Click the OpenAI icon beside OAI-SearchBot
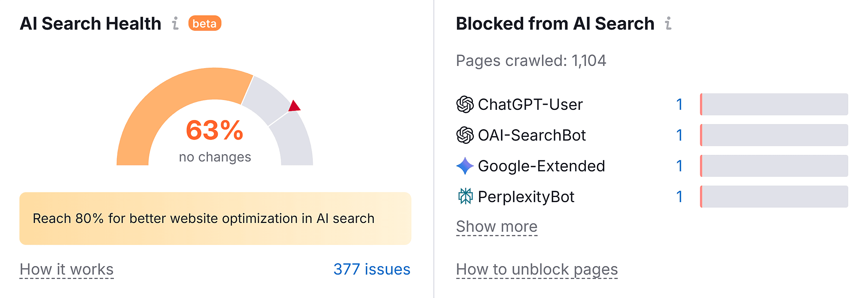The width and height of the screenshot is (868, 298). pos(465,135)
